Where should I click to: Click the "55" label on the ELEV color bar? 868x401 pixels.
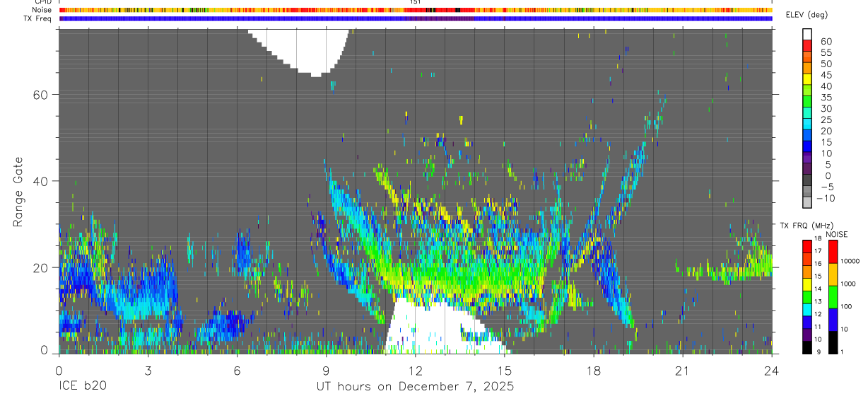[826, 53]
